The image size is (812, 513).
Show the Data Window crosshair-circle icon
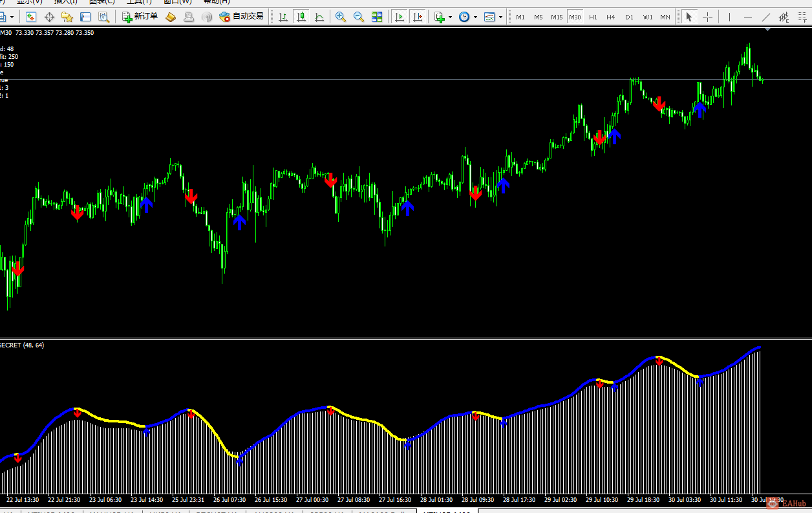(x=49, y=17)
